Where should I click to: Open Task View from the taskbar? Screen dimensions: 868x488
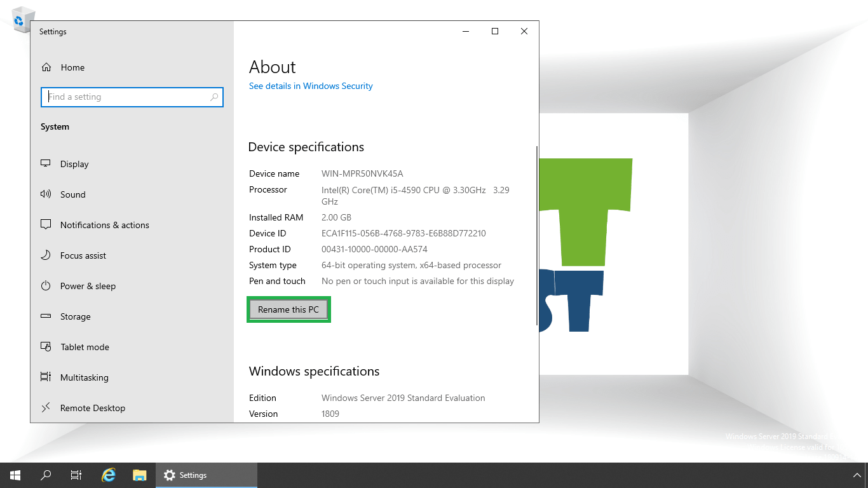[x=76, y=475]
